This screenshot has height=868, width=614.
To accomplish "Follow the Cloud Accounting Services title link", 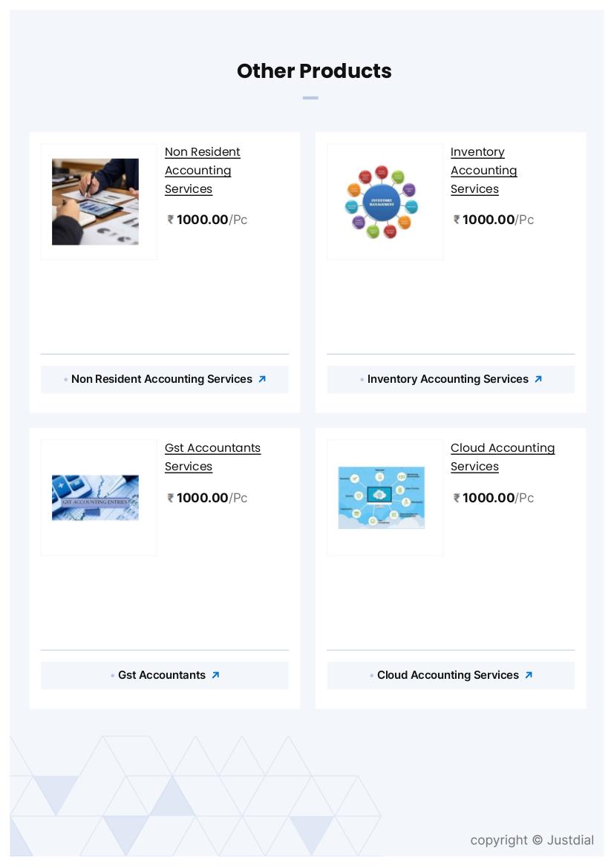I will 502,457.
